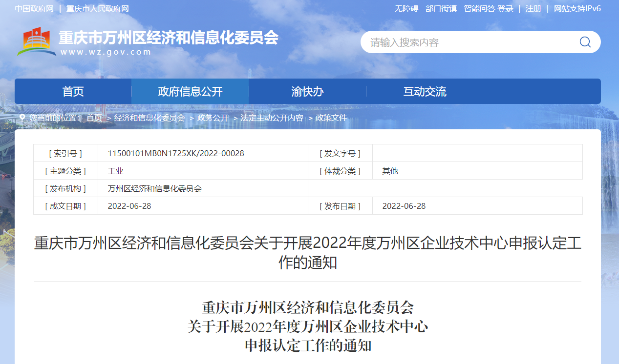Screen dimensions: 619x364
Task: Visit the 重庆市人民政府网 link
Action: point(98,9)
